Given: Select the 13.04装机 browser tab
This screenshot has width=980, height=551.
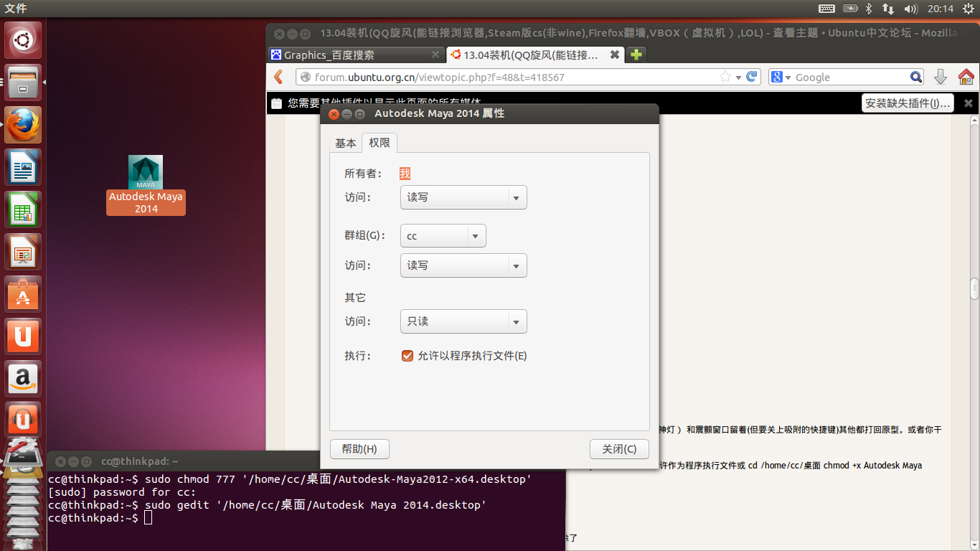Looking at the screenshot, I should point(535,55).
